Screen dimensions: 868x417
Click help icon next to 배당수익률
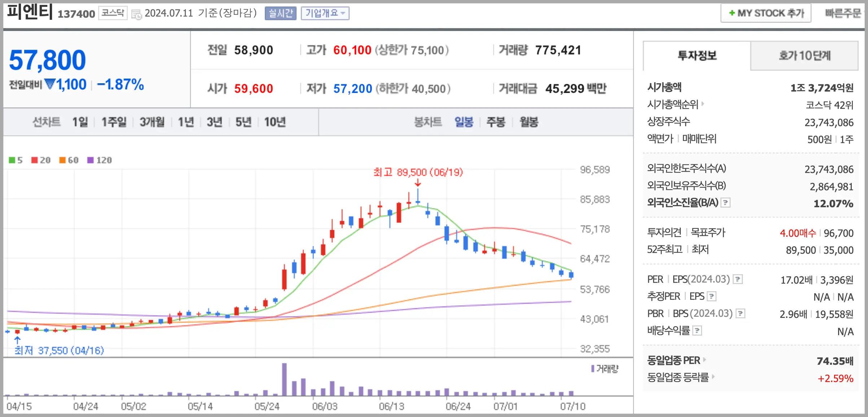[697, 331]
